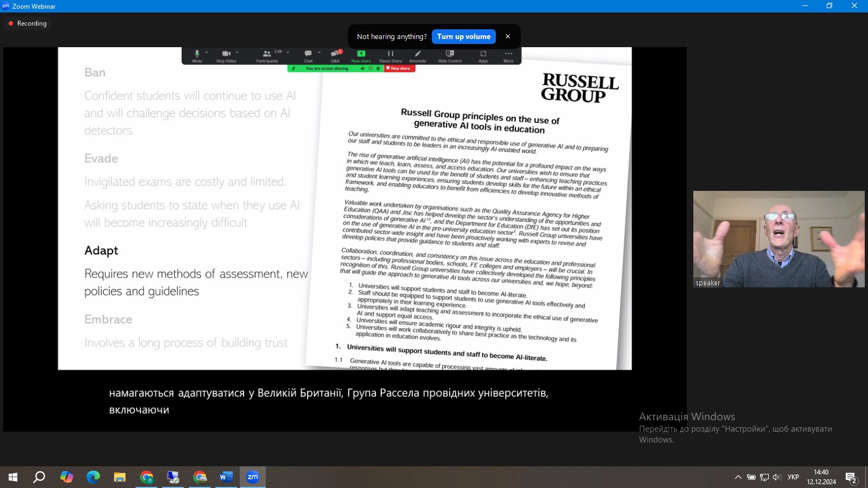The image size is (868, 488).
Task: Click the Pause Share icon
Action: coord(391,53)
